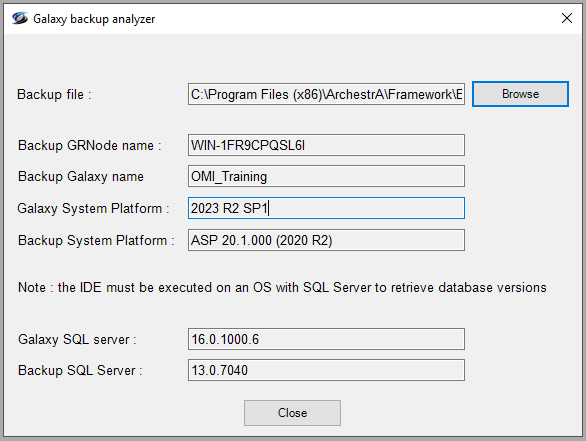Click the Galaxy backup analyzer app icon
Viewport: 586px width, 441px height.
19,18
